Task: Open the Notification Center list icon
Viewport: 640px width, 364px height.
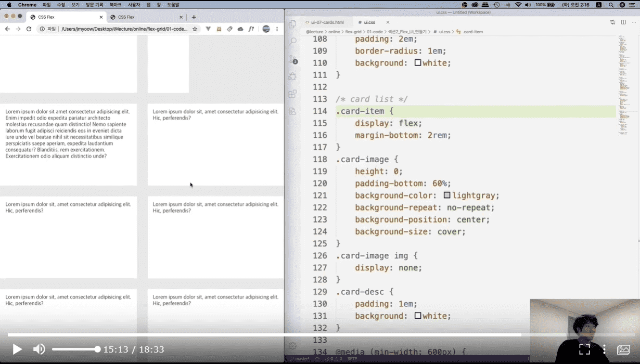Action: [632, 5]
